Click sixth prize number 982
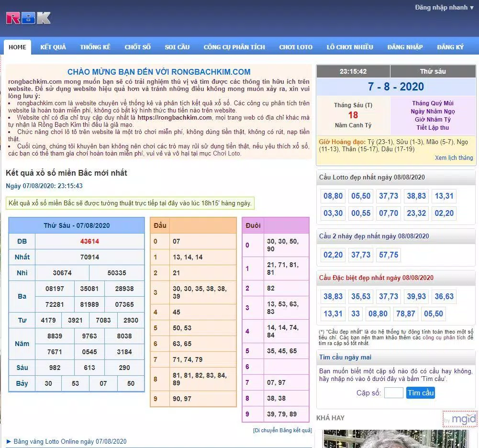The height and width of the screenshot is (448, 479). coord(55,368)
